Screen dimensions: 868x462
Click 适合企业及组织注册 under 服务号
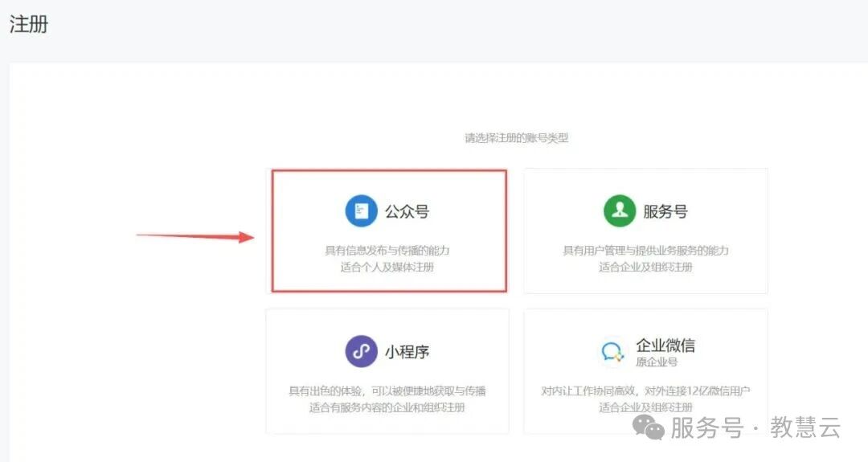(645, 268)
